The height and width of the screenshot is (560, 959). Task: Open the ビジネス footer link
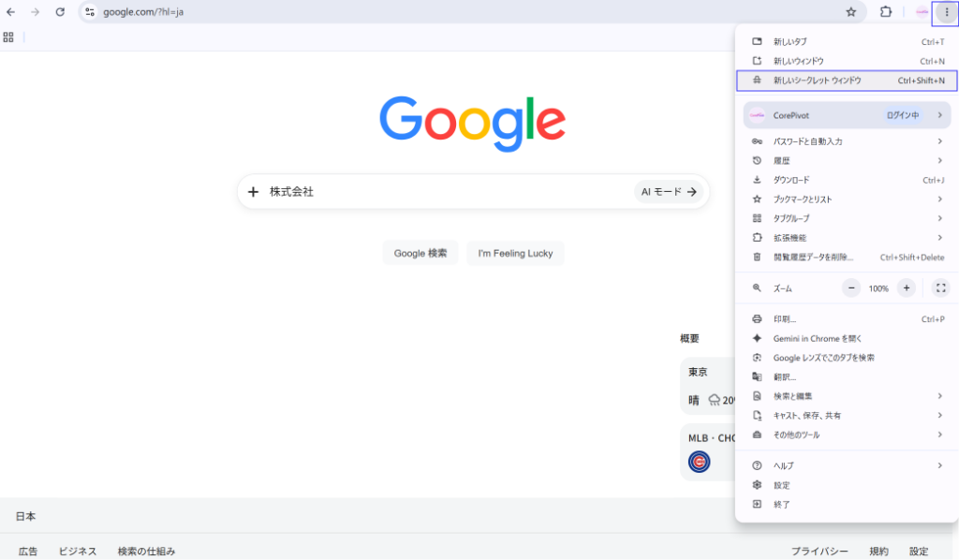pyautogui.click(x=78, y=551)
